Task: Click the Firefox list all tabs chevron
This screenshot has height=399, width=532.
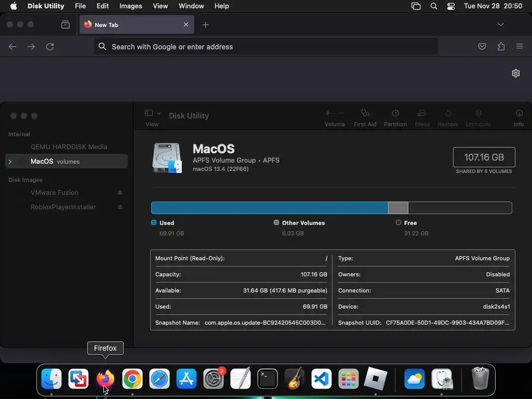Action: pyautogui.click(x=501, y=24)
